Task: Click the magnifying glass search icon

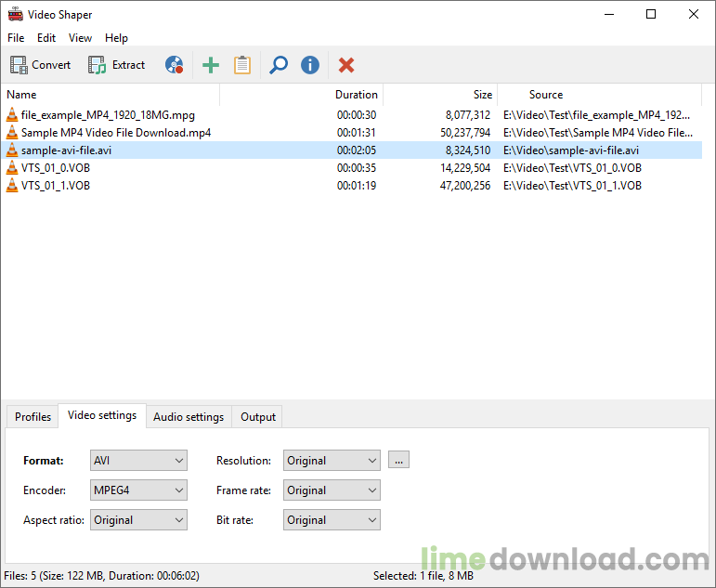Action: pos(278,65)
